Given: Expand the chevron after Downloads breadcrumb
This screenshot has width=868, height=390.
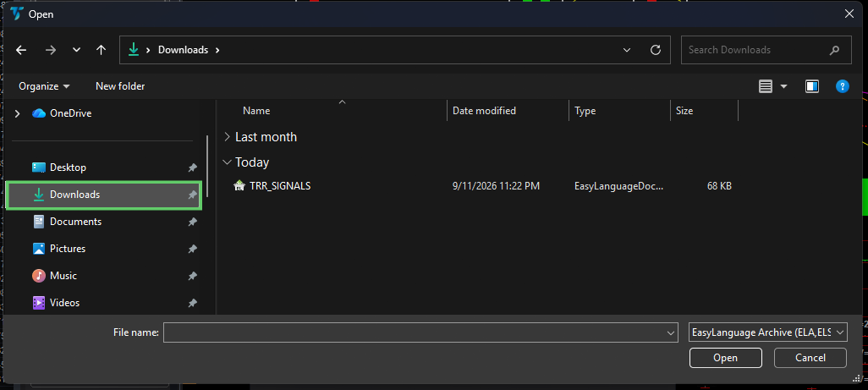Looking at the screenshot, I should 217,50.
